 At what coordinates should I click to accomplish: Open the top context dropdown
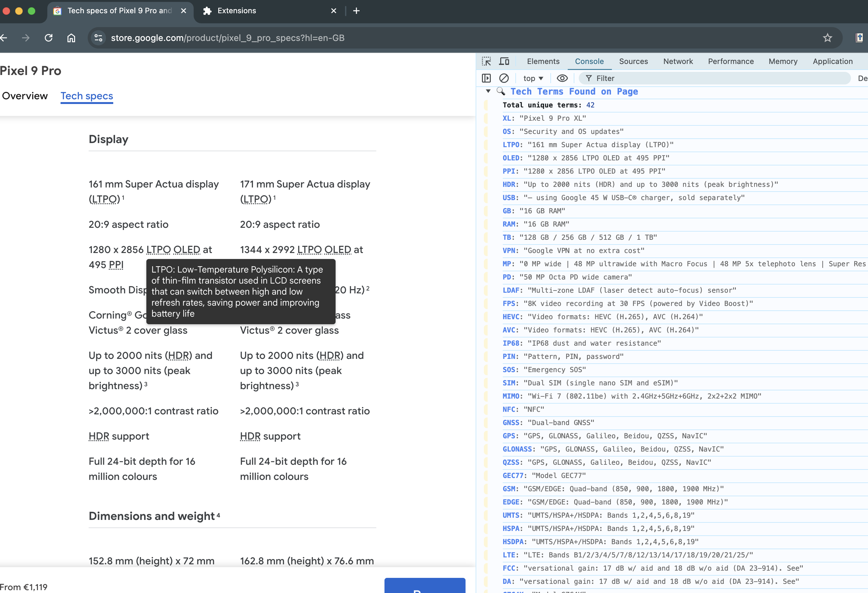pos(533,78)
